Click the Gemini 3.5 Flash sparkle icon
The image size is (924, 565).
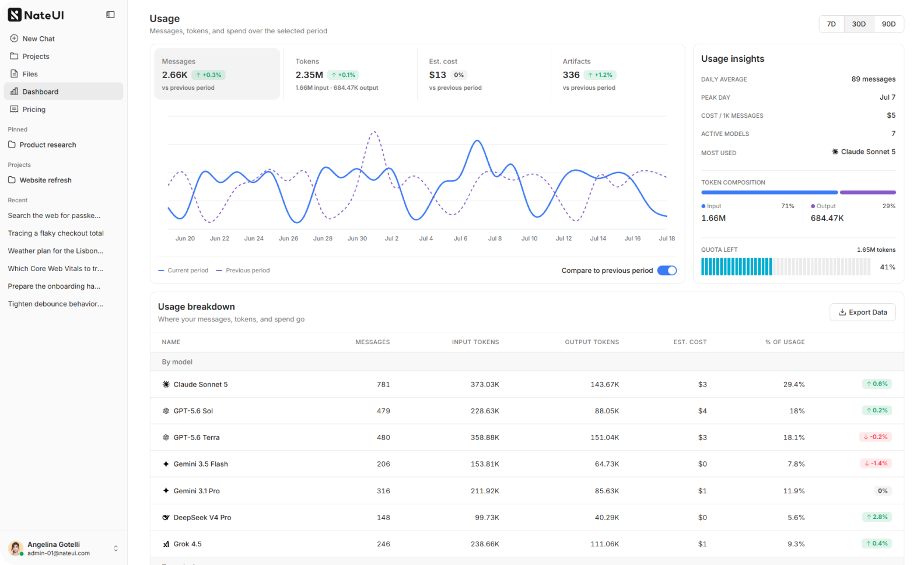166,464
